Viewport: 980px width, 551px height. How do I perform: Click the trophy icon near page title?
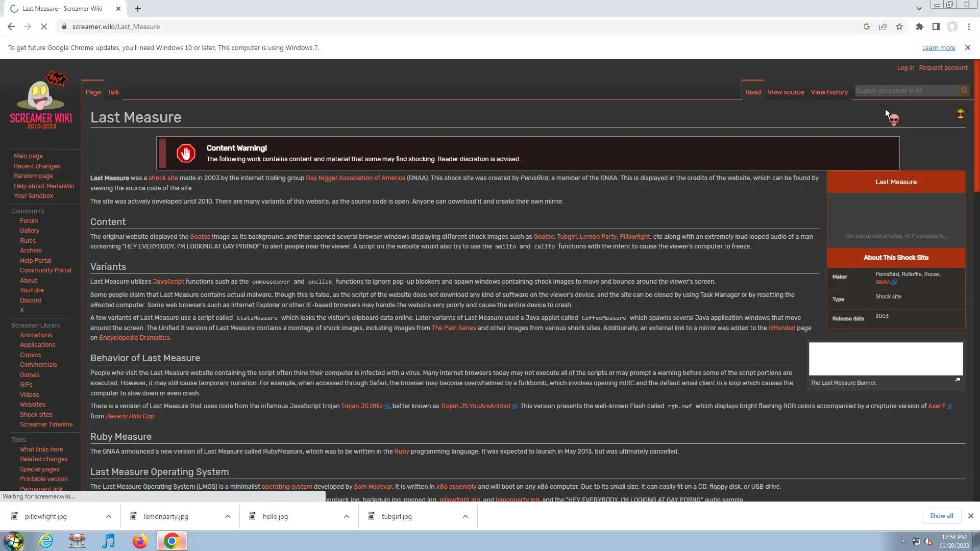coord(960,114)
